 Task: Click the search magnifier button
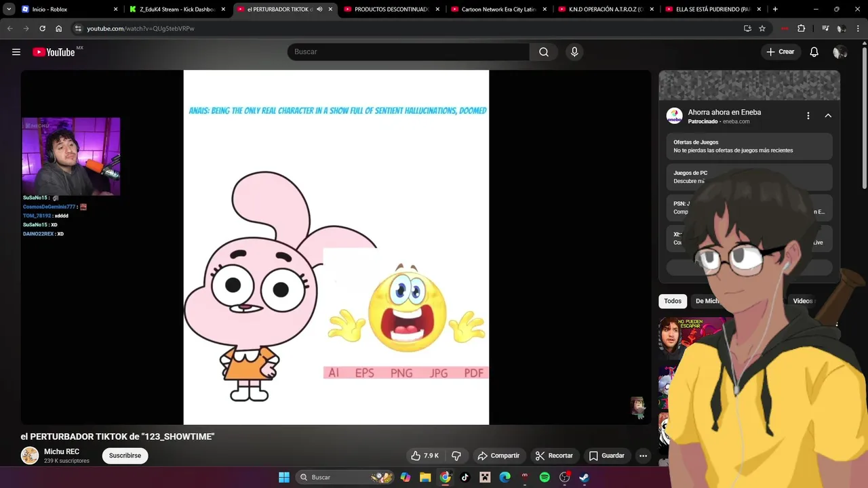pos(544,52)
